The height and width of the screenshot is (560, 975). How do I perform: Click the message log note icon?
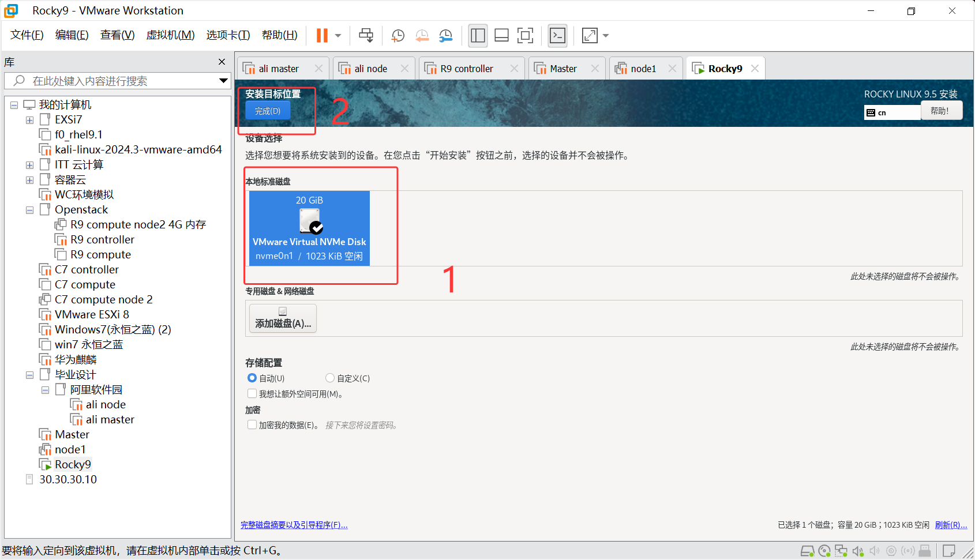point(949,551)
